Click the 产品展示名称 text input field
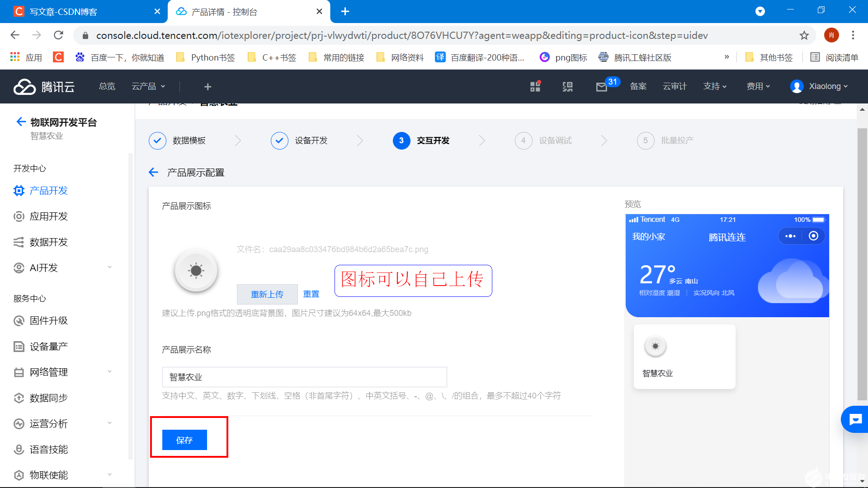This screenshot has height=488, width=868. click(304, 377)
